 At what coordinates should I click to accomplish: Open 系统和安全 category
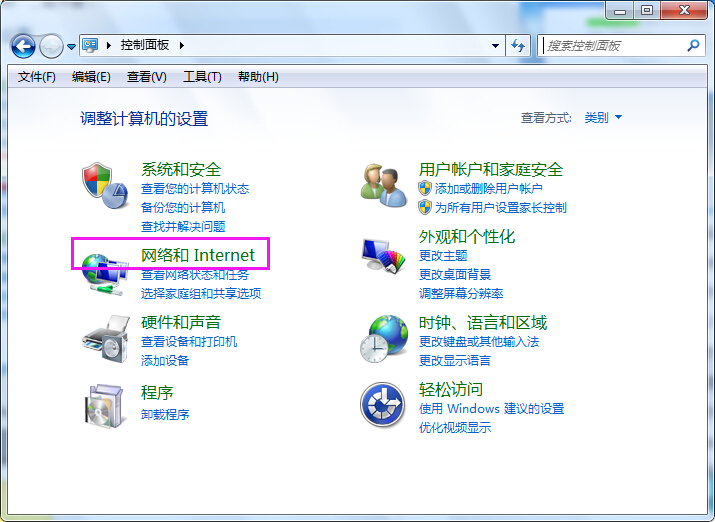[x=181, y=170]
